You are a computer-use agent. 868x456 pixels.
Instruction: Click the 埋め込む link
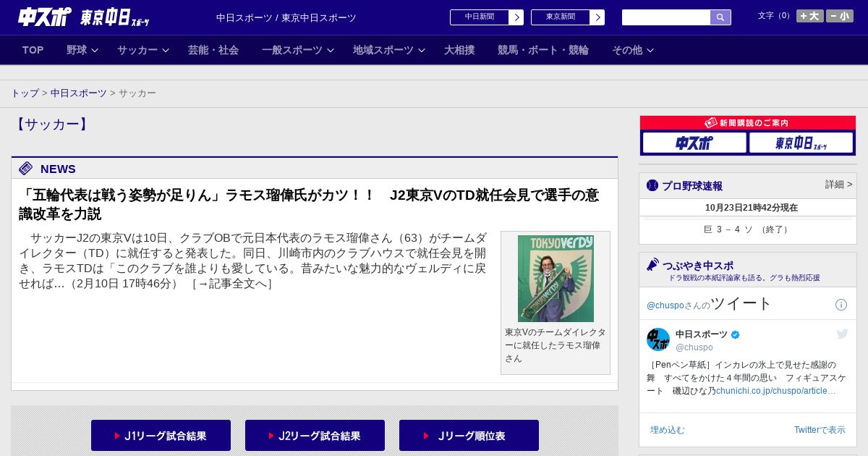[x=667, y=430]
